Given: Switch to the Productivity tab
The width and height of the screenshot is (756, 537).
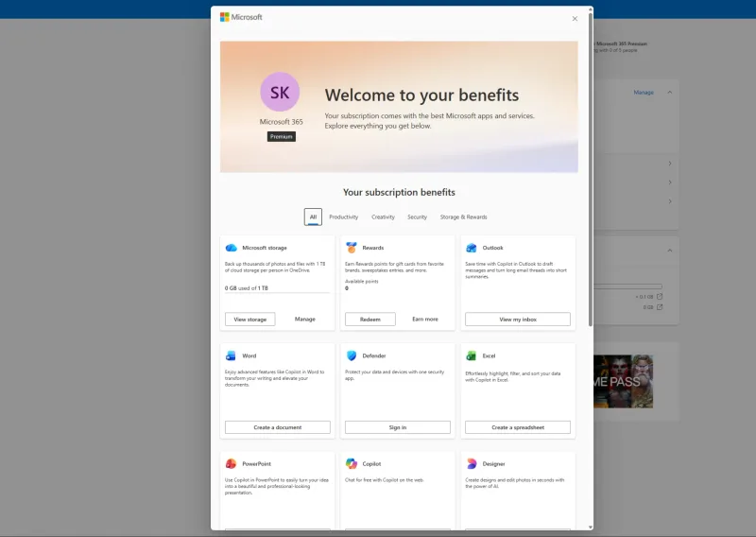Looking at the screenshot, I should pyautogui.click(x=344, y=217).
